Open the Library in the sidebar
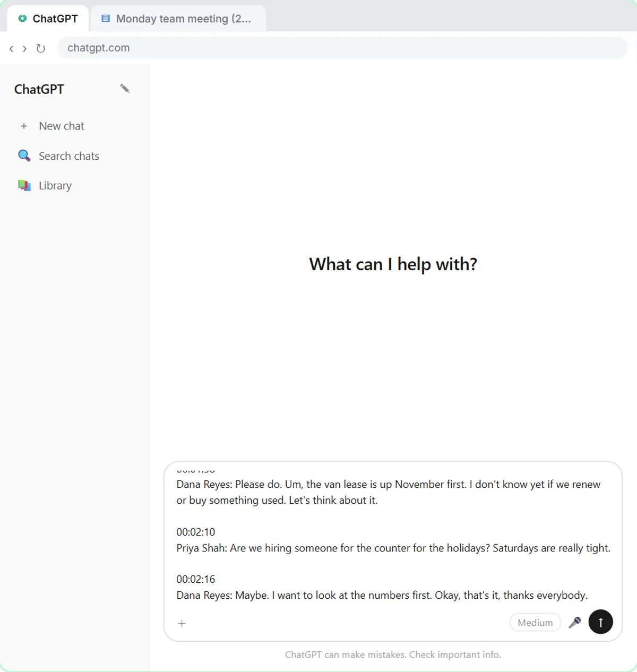The width and height of the screenshot is (637, 672). click(x=74, y=186)
